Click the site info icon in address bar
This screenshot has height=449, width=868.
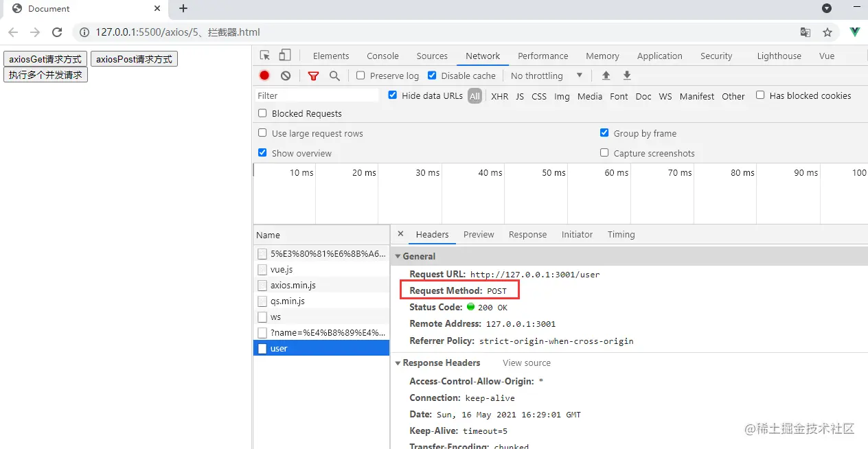84,32
